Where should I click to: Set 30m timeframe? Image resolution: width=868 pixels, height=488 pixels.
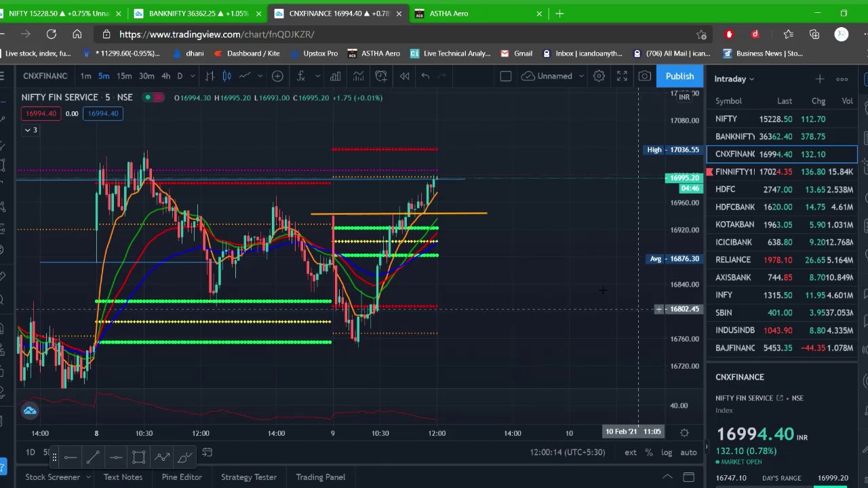(146, 76)
